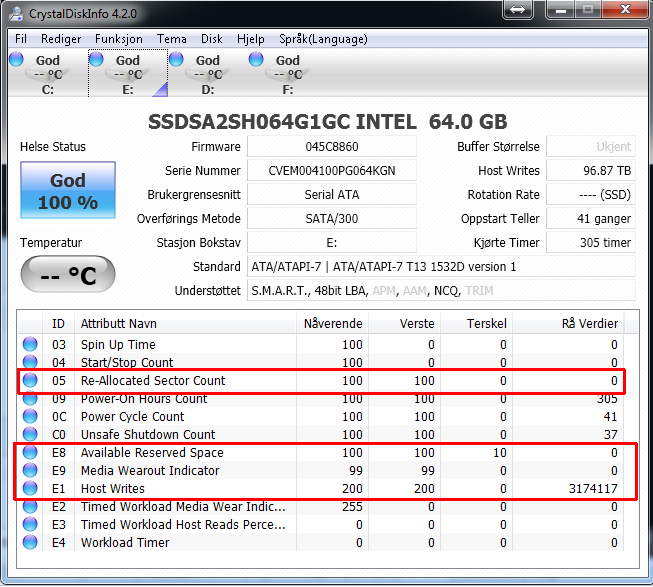Open the Tema menu

[172, 39]
